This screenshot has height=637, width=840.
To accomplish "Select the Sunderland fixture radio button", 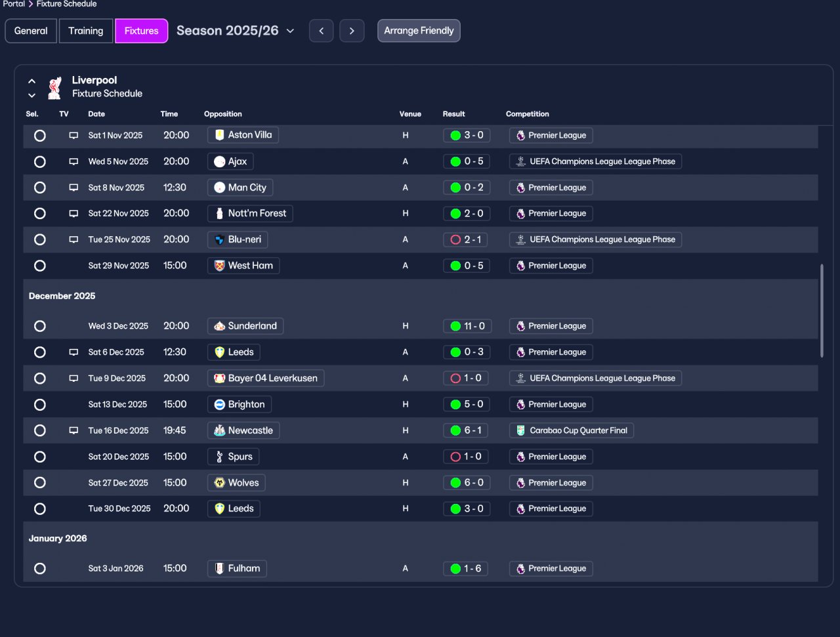I will tap(40, 326).
